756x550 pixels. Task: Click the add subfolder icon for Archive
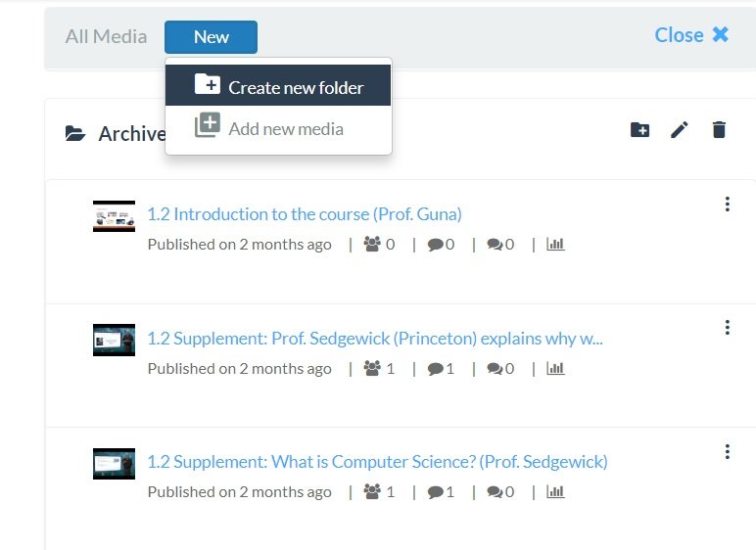tap(639, 129)
